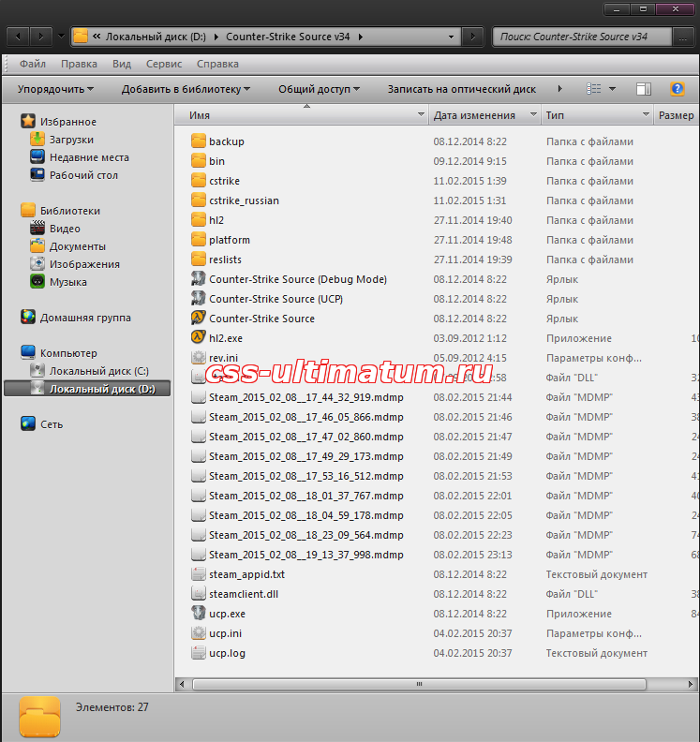This screenshot has width=700, height=742.
Task: Click the address bar go button
Action: tap(472, 37)
